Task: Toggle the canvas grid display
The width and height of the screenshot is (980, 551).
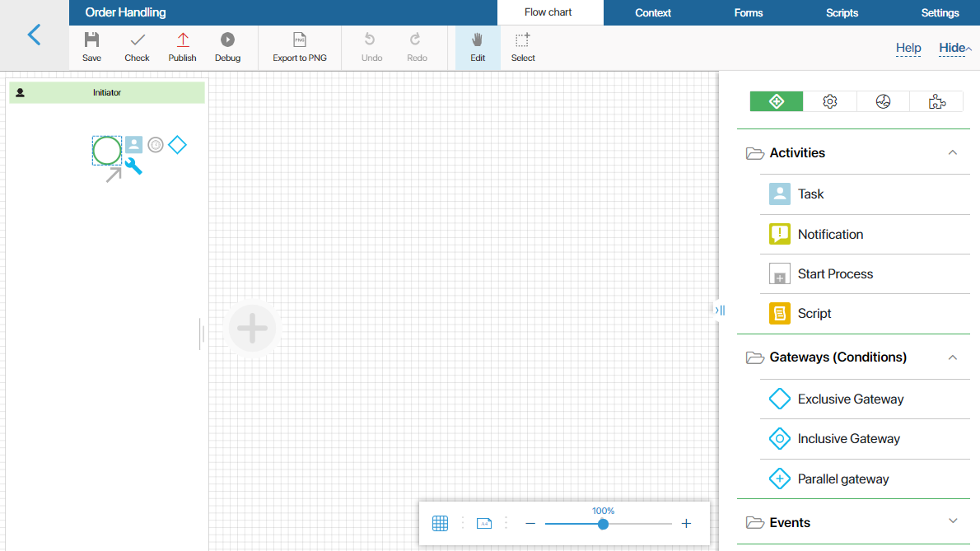Action: [x=440, y=524]
